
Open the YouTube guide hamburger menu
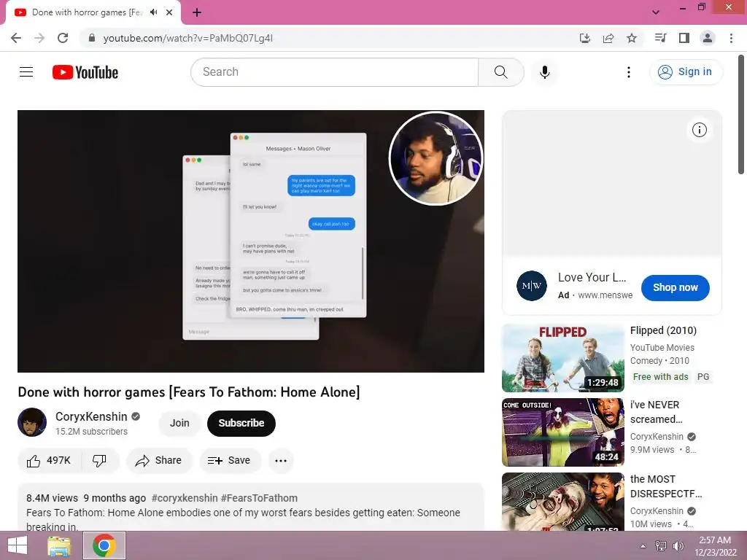pos(26,72)
